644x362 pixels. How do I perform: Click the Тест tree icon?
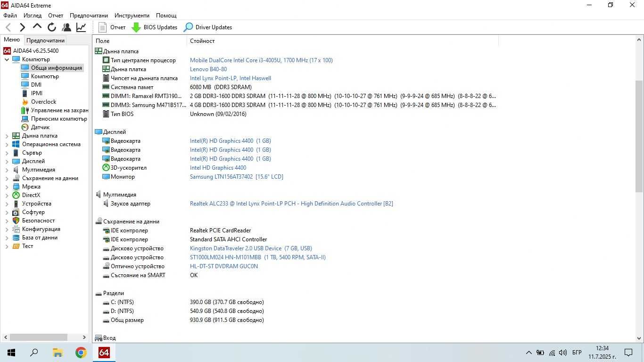point(16,246)
